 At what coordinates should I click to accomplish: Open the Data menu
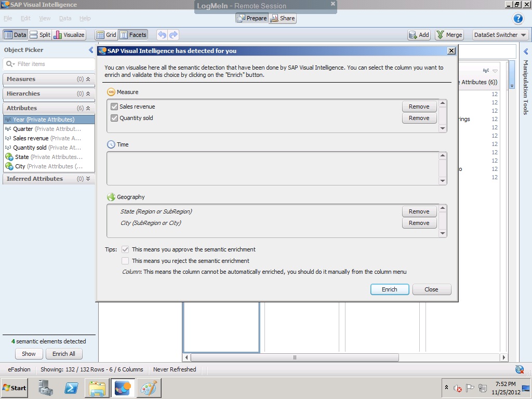[x=65, y=18]
